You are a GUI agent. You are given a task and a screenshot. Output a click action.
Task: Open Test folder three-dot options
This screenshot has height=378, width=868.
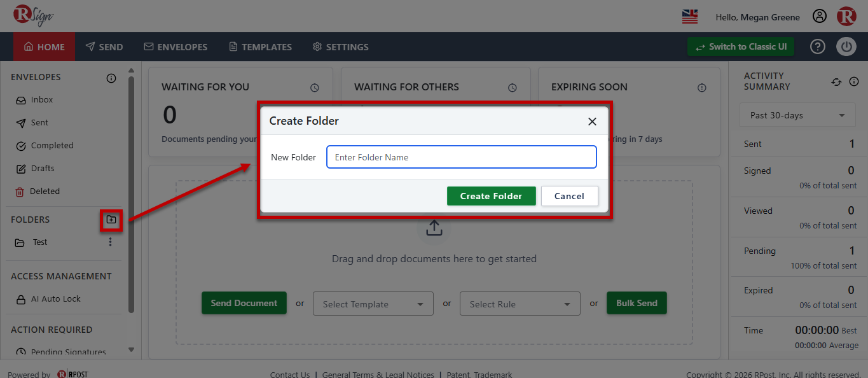[110, 242]
